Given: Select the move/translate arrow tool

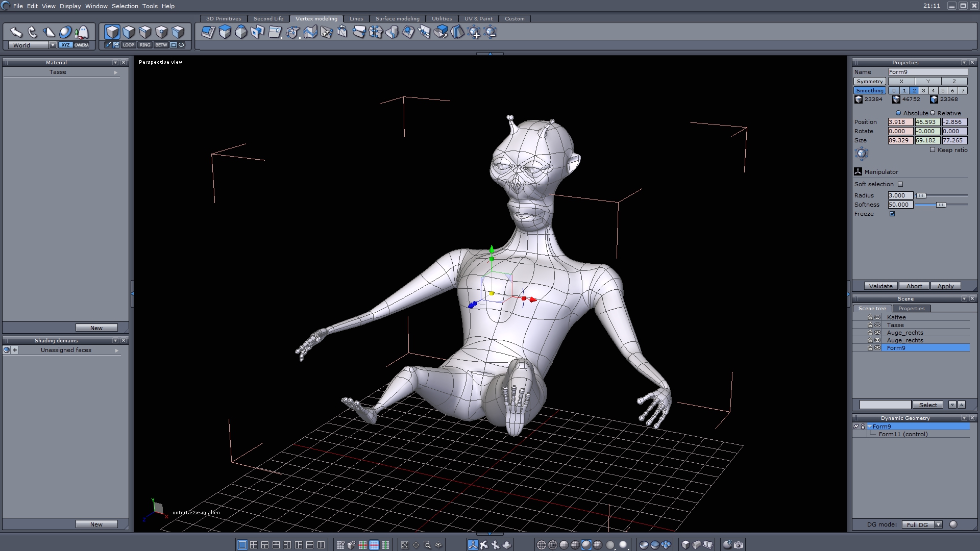Looking at the screenshot, I should 16,32.
